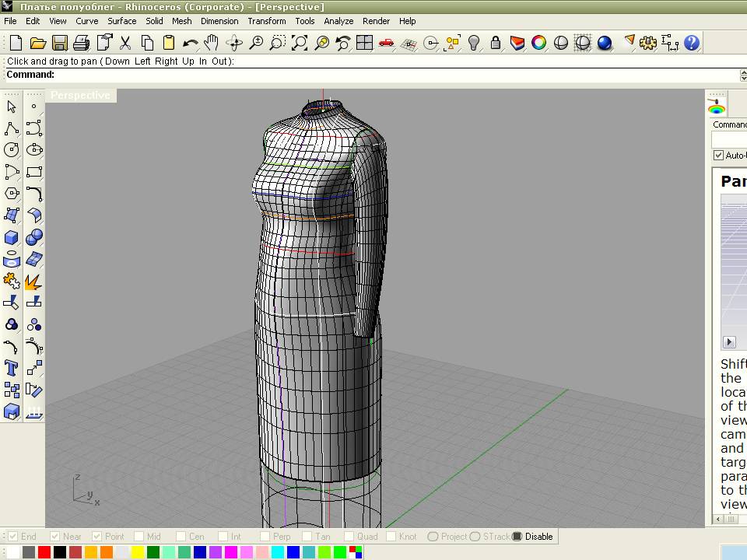
Task: Click the Pan view hand icon
Action: 212,44
